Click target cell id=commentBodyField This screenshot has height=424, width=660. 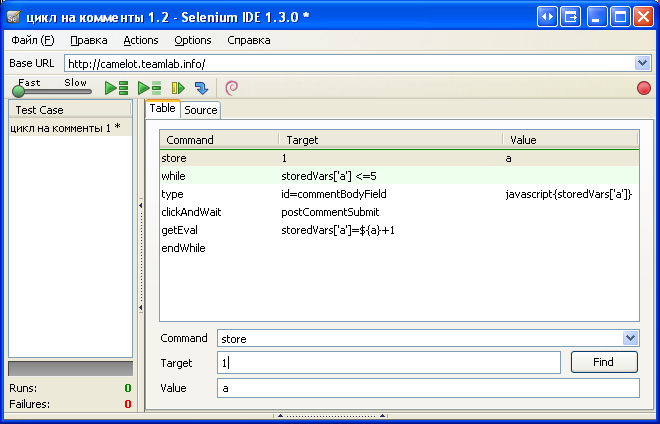[334, 194]
